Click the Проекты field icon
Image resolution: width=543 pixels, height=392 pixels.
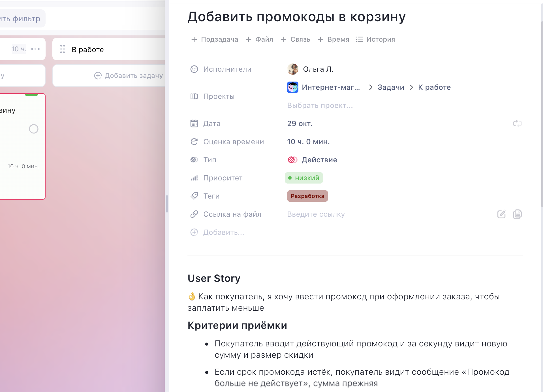coord(194,96)
